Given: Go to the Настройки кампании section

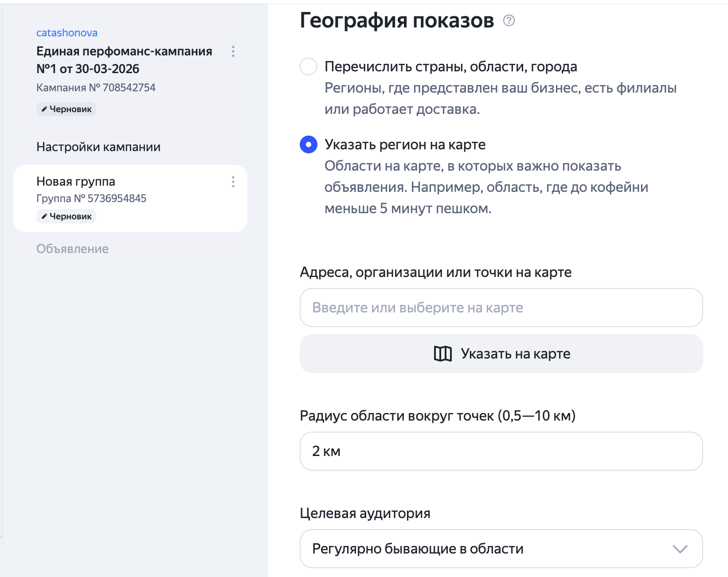Looking at the screenshot, I should click(x=98, y=147).
